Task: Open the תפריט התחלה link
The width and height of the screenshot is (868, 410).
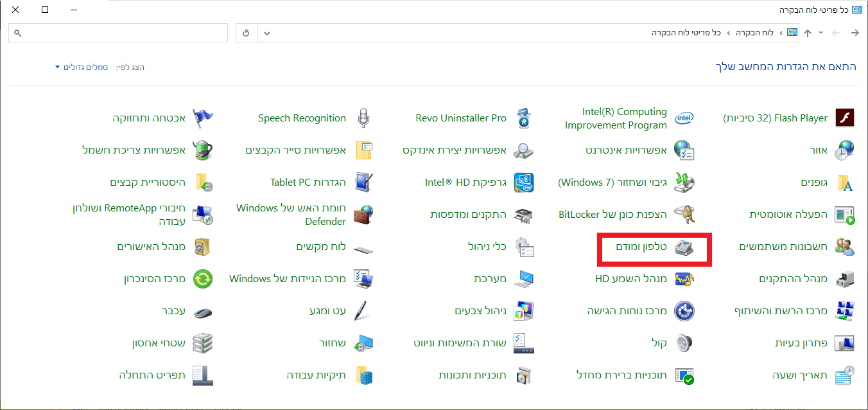Action: (x=152, y=375)
